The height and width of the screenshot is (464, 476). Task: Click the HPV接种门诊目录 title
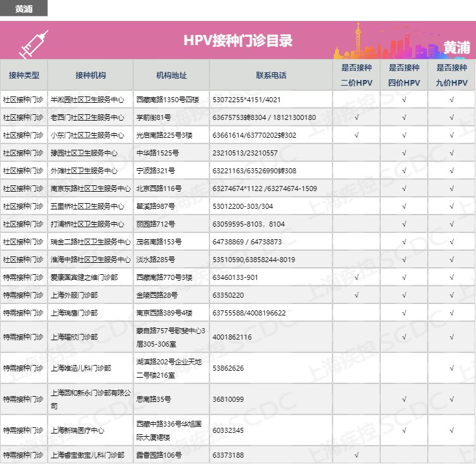pyautogui.click(x=238, y=41)
